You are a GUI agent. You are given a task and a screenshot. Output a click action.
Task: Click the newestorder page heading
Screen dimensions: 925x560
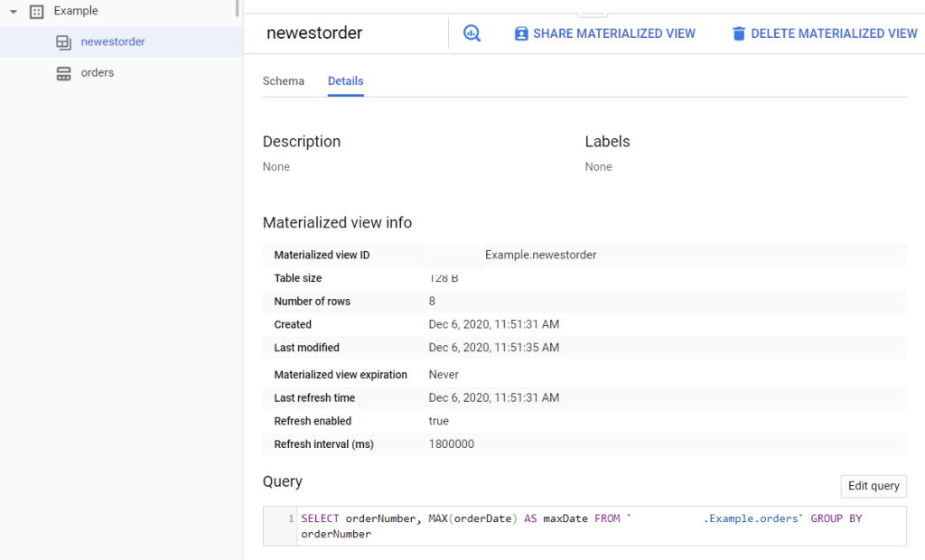pos(314,33)
